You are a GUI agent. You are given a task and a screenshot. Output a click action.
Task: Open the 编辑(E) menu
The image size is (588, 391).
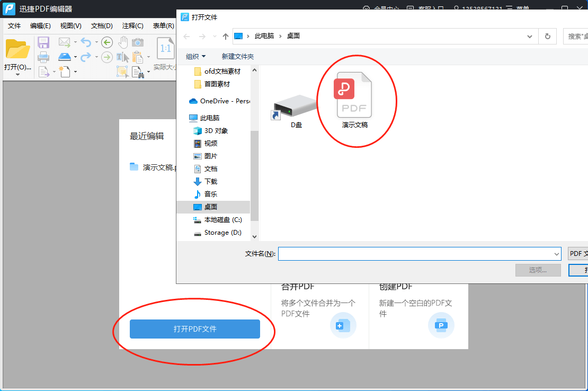pos(40,26)
